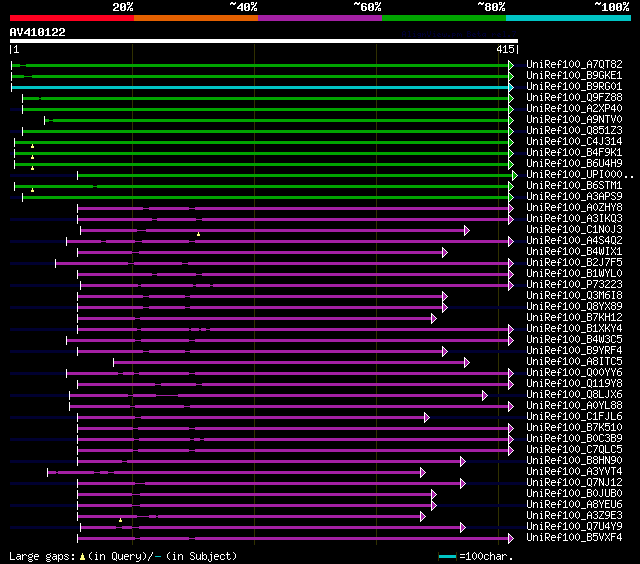Click the UniRef100_B4F9K1 label
The image size is (640, 564).
574,153
